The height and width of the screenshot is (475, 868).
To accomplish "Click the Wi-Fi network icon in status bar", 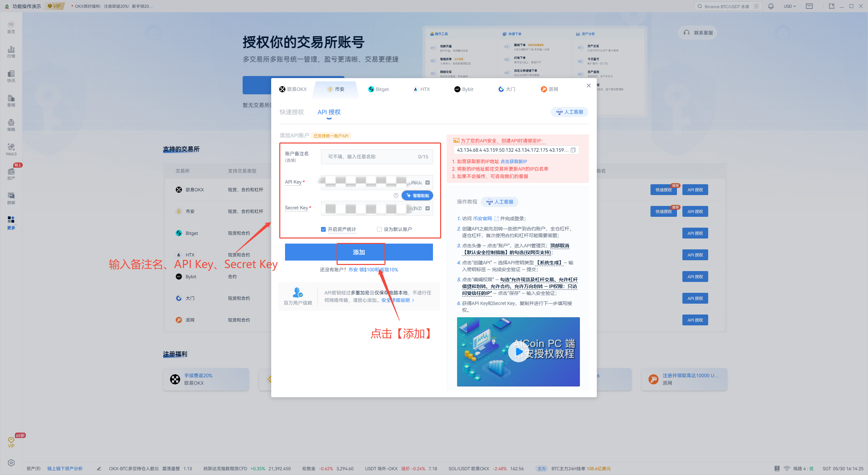I will coord(787,469).
